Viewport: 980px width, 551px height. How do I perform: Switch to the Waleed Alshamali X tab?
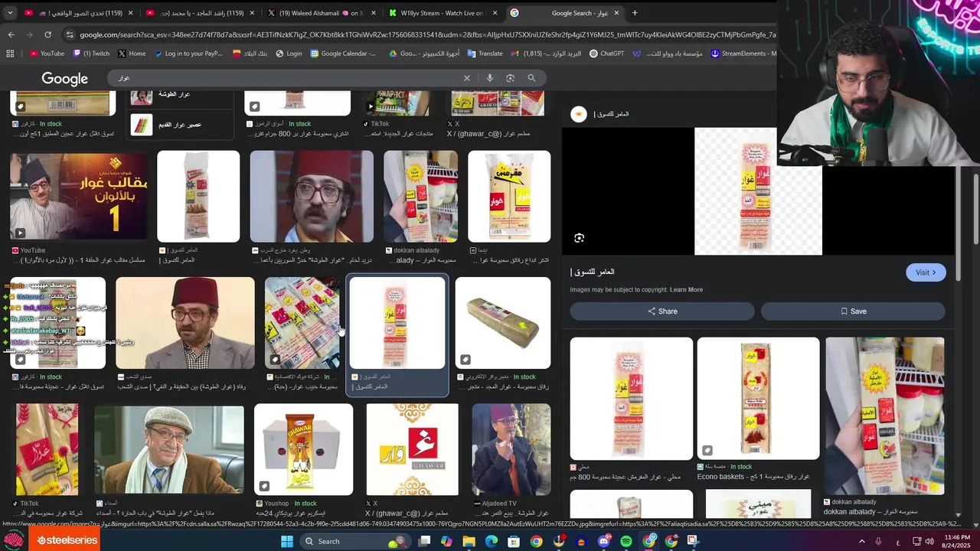click(x=322, y=13)
